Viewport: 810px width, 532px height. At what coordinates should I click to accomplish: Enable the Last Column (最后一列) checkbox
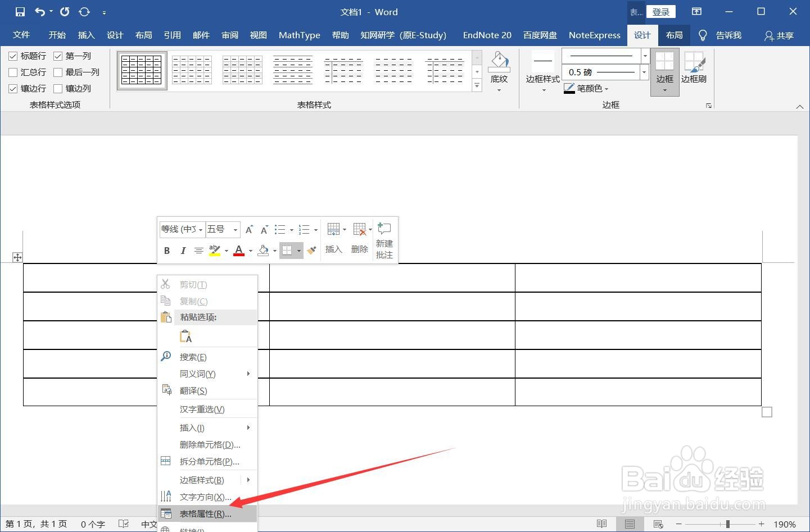(x=58, y=72)
